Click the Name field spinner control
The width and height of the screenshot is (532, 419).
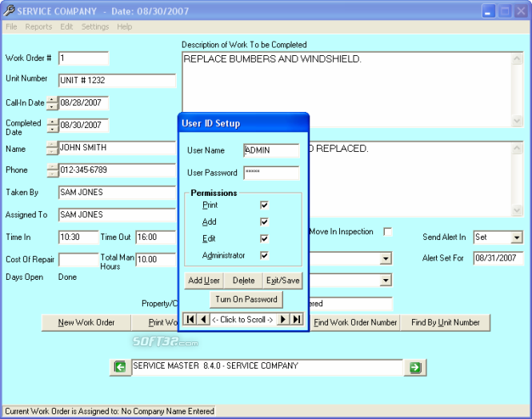coord(52,148)
